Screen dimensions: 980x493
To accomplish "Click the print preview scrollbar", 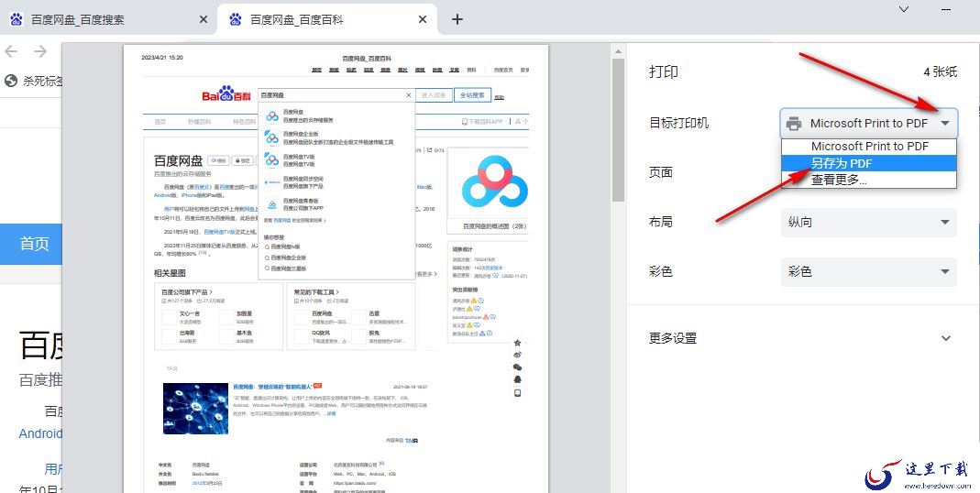I will point(618,130).
